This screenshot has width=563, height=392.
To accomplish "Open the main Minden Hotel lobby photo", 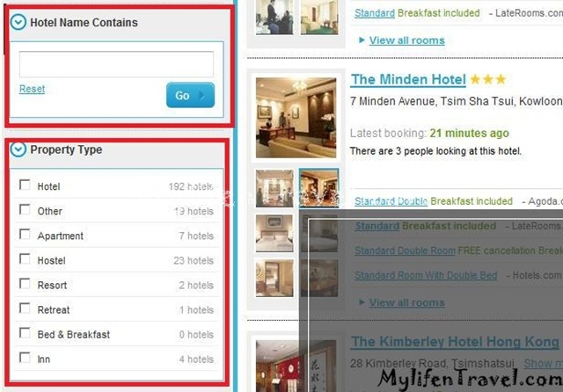I will [x=296, y=118].
